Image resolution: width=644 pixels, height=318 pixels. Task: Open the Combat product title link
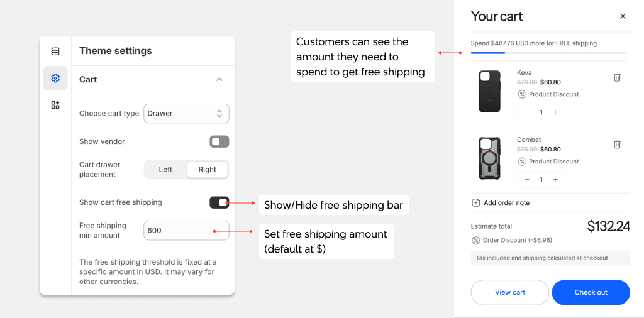click(528, 140)
